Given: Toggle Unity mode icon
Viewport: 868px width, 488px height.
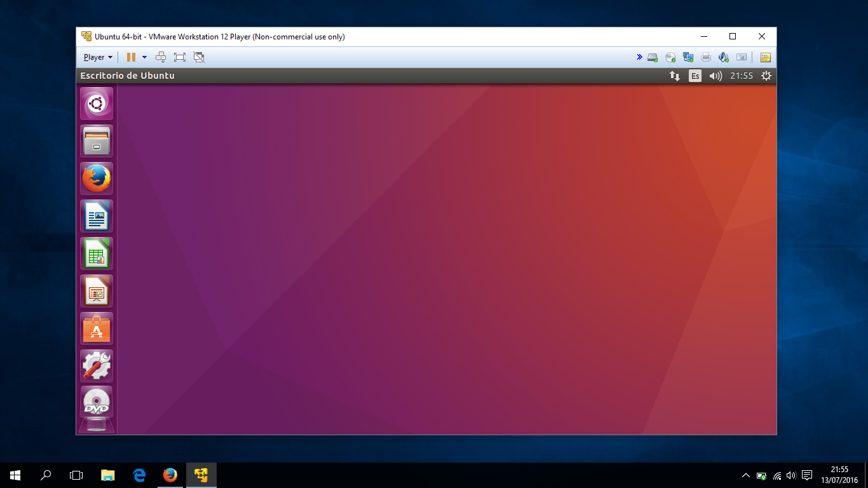Looking at the screenshot, I should [199, 57].
